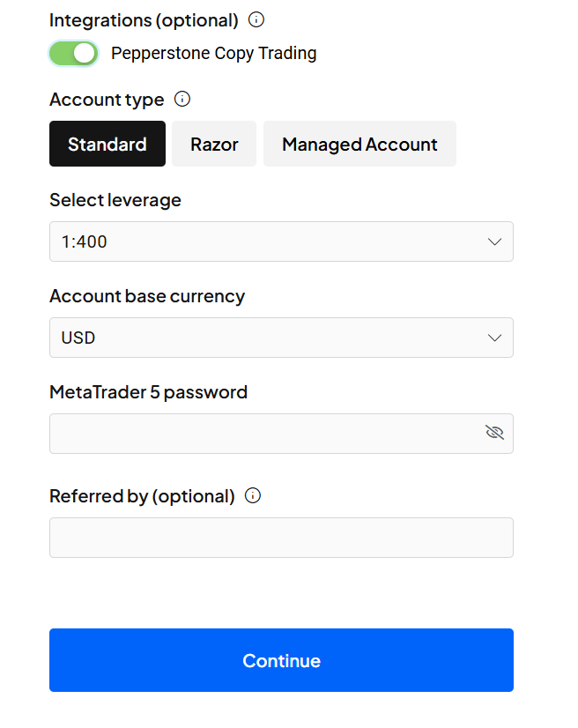
Task: Click the chevron arrow in the currency field
Action: 494,338
